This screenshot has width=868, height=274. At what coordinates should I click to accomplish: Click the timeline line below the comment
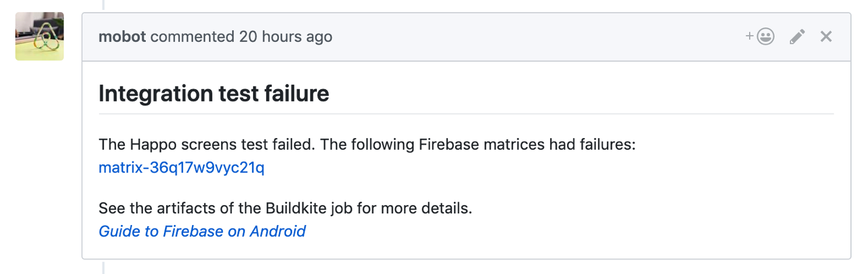[x=103, y=268]
